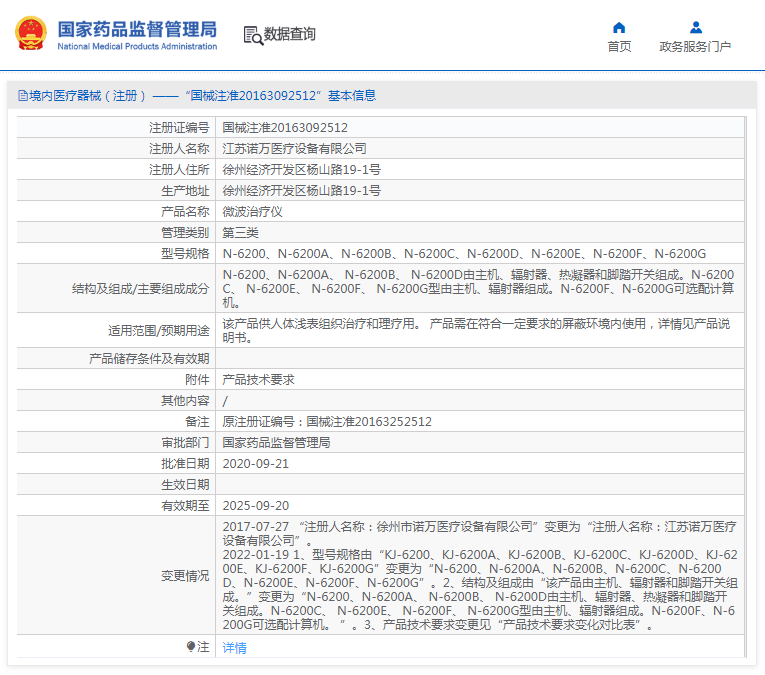The height and width of the screenshot is (675, 765).
Task: Select the slash value in 其他内容 row
Action: click(225, 401)
